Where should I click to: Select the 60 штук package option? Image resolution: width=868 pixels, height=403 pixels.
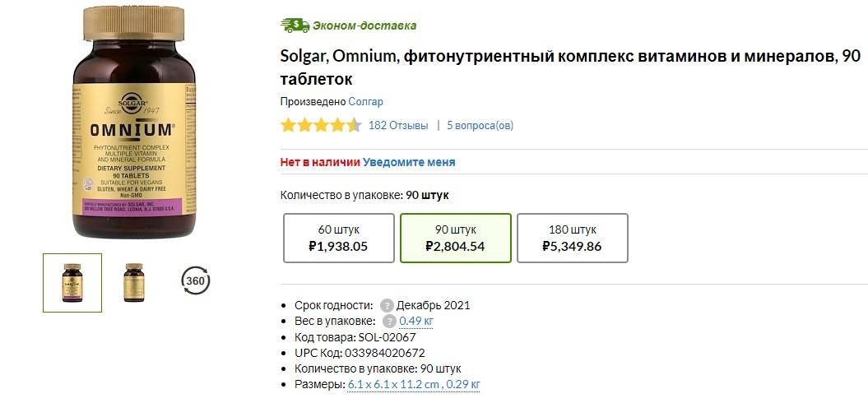click(x=338, y=238)
